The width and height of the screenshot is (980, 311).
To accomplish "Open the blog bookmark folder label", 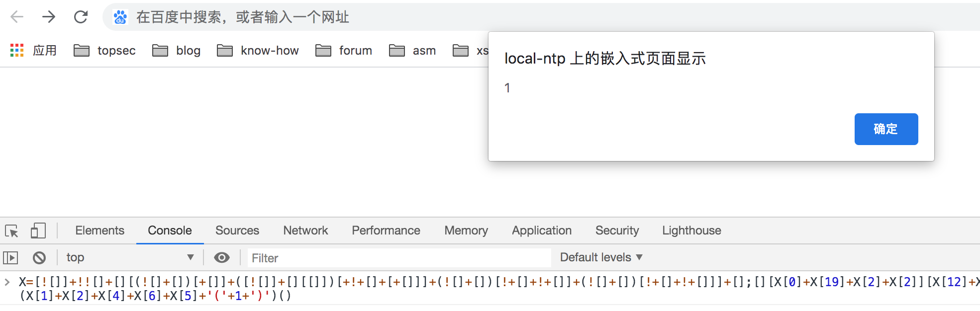I will tap(189, 51).
